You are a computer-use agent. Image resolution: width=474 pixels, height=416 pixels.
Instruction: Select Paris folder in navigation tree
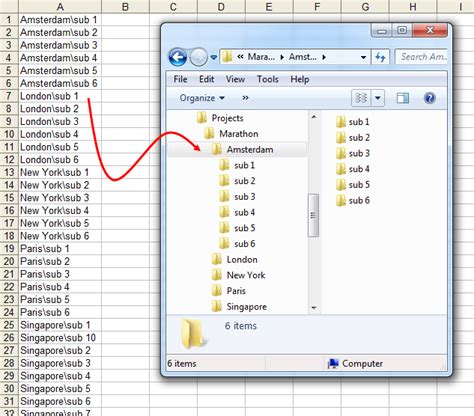(229, 291)
